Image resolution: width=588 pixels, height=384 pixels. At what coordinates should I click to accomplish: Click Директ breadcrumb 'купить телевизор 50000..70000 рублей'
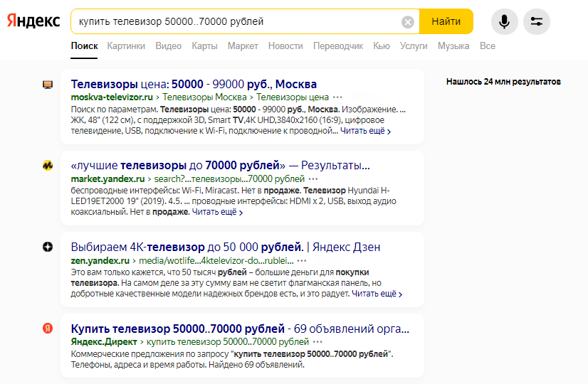click(x=228, y=342)
